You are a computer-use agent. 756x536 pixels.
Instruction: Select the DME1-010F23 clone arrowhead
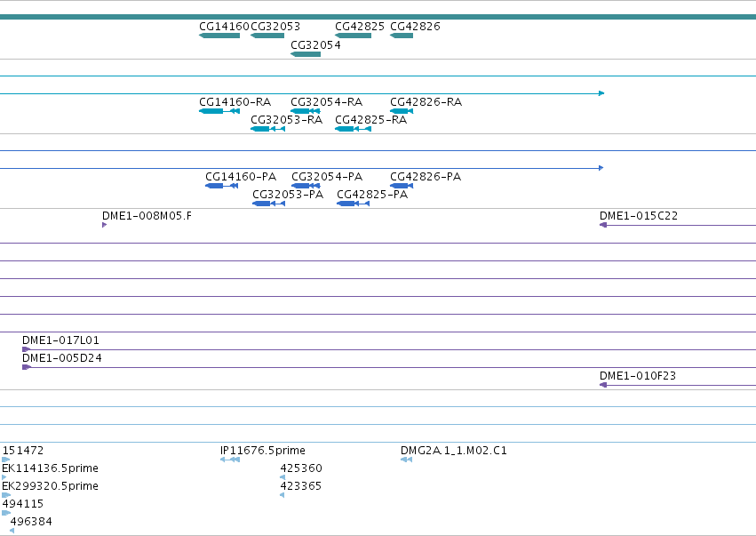[603, 385]
